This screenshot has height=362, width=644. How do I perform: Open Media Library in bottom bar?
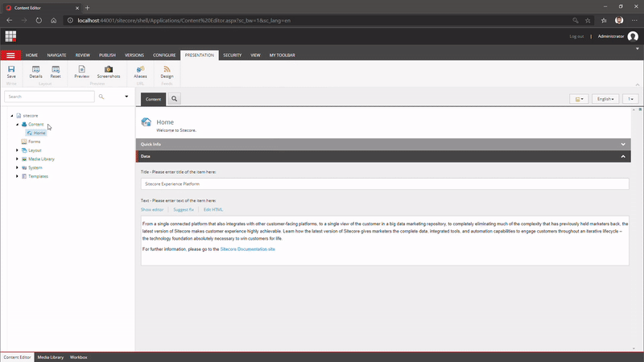click(51, 357)
